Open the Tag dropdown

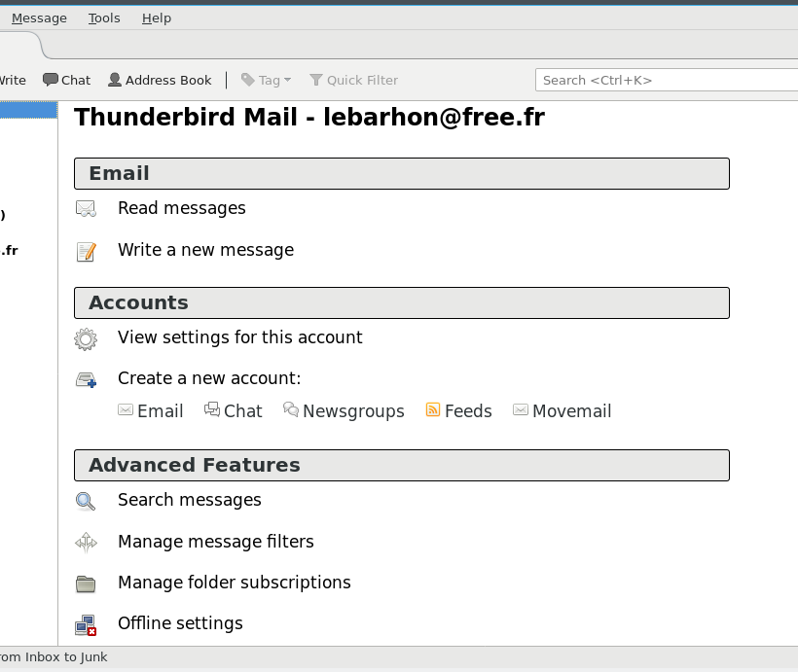tap(267, 81)
